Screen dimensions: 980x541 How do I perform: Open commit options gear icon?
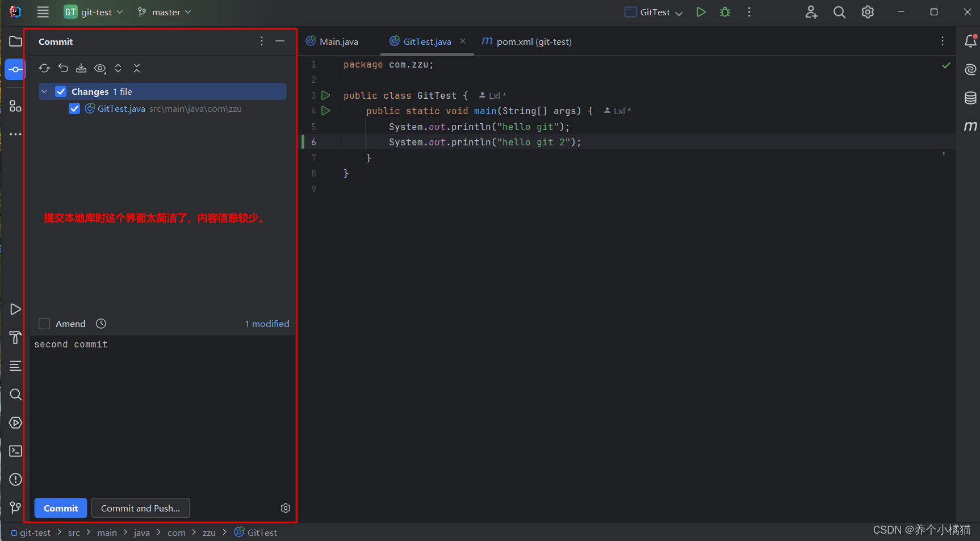(x=286, y=508)
